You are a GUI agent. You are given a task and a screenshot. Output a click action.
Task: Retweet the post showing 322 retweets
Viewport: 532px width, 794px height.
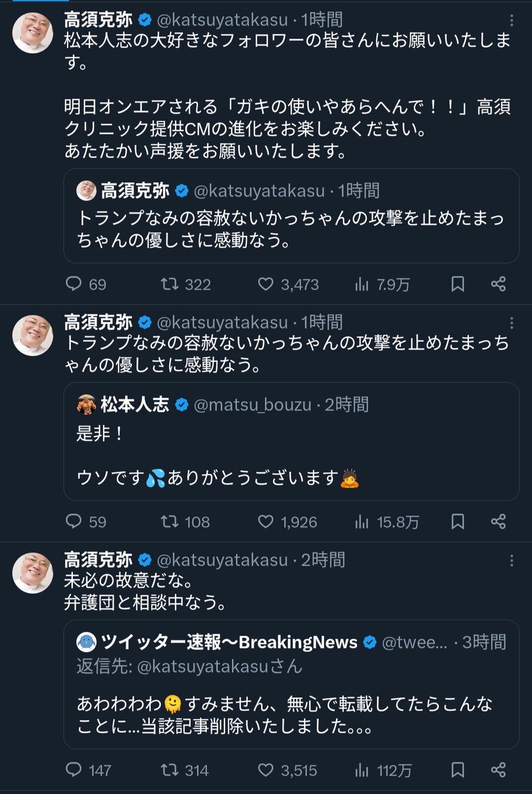click(x=185, y=284)
